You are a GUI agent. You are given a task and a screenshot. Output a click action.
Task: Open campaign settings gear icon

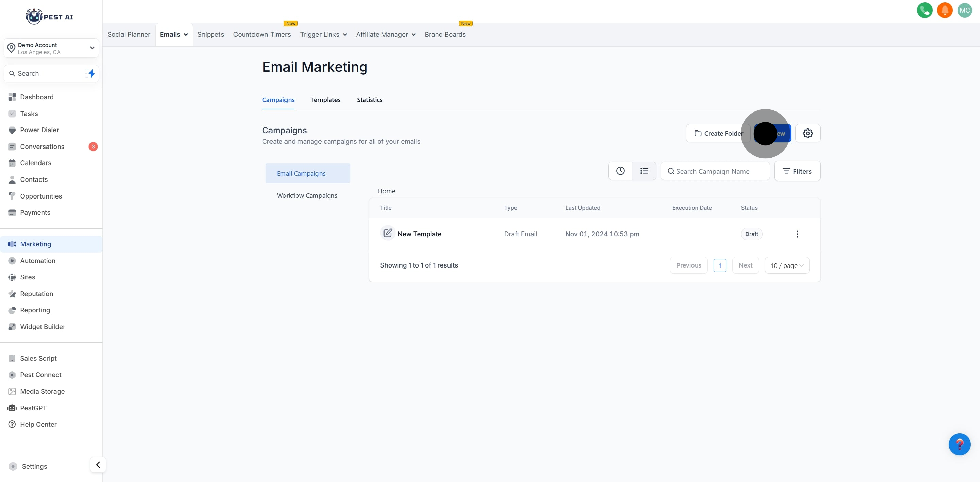[808, 134]
